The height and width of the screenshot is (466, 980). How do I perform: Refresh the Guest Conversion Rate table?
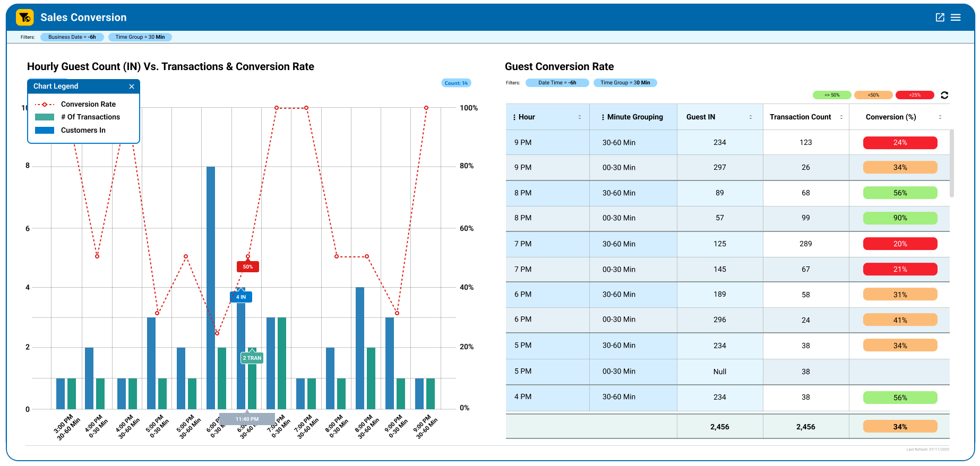tap(944, 95)
